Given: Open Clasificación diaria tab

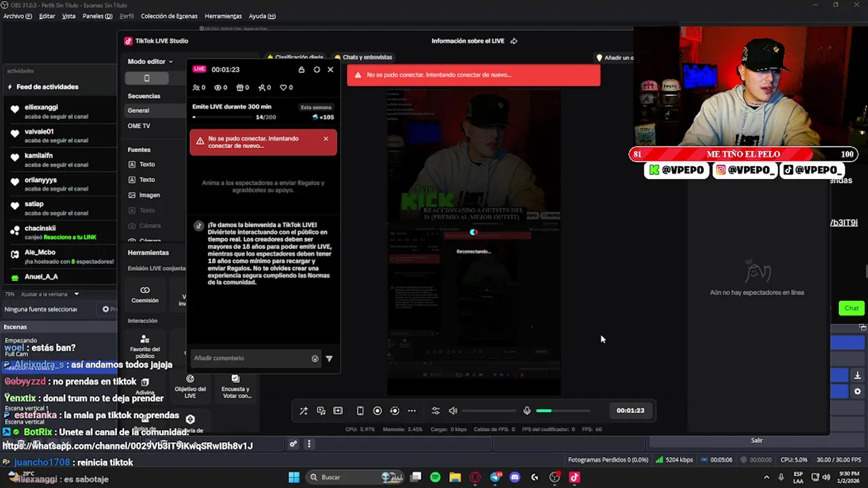Looking at the screenshot, I should pyautogui.click(x=296, y=58).
